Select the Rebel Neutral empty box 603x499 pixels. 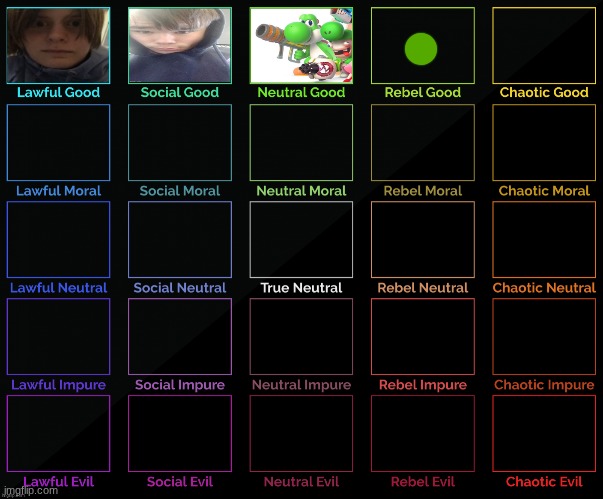coord(423,240)
